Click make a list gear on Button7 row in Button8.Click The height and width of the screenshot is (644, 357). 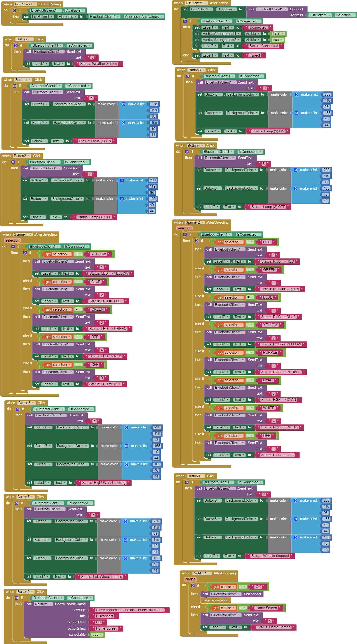point(295,538)
